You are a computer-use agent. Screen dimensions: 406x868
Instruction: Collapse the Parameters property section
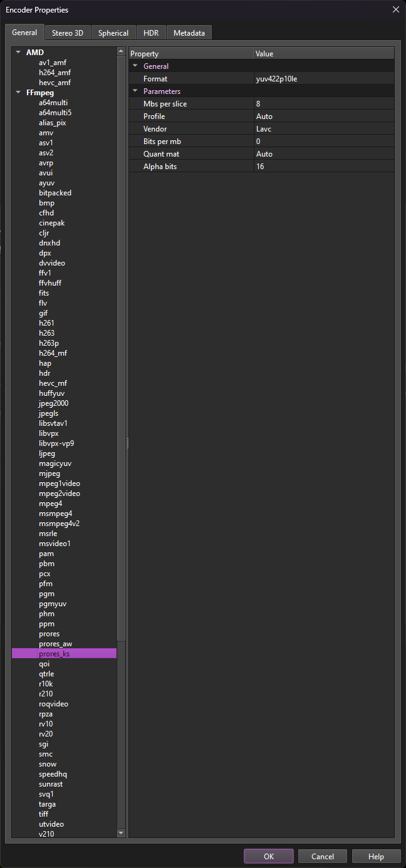point(135,91)
